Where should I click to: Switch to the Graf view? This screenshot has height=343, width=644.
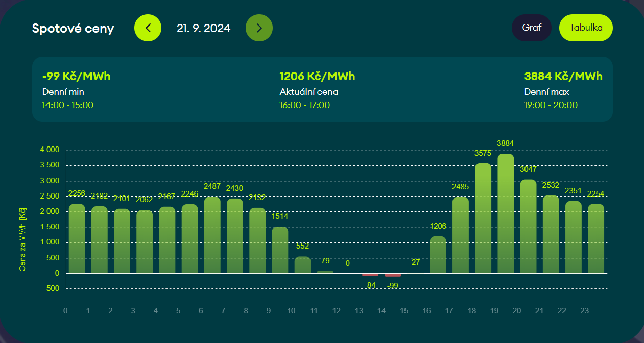click(x=531, y=28)
